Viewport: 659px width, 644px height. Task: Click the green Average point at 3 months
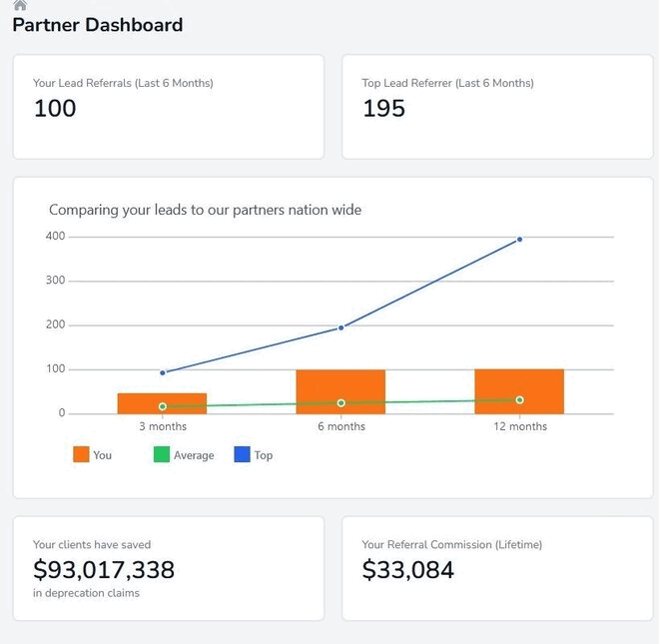pyautogui.click(x=163, y=406)
